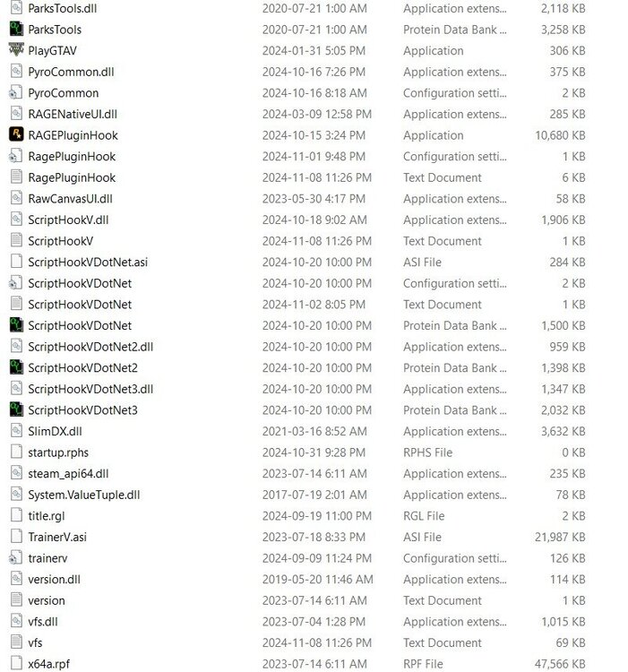Click the x64a.rpf file icon
628x672 pixels.
pos(16,663)
